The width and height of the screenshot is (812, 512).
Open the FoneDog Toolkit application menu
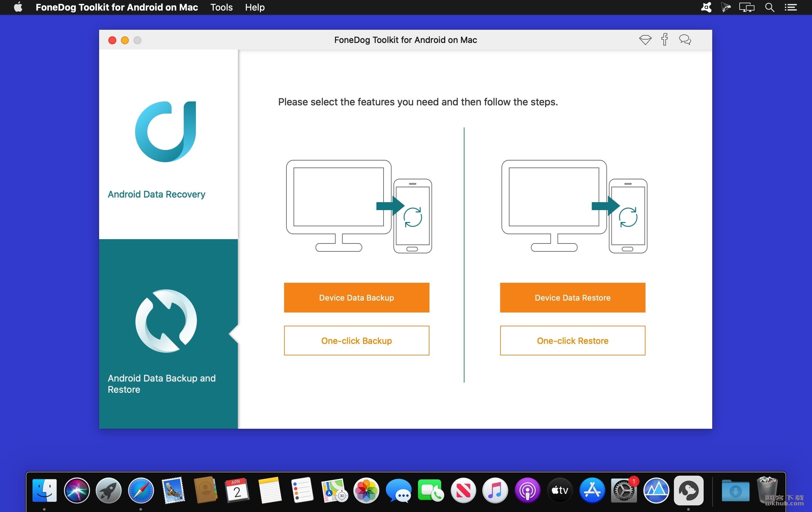click(x=117, y=7)
